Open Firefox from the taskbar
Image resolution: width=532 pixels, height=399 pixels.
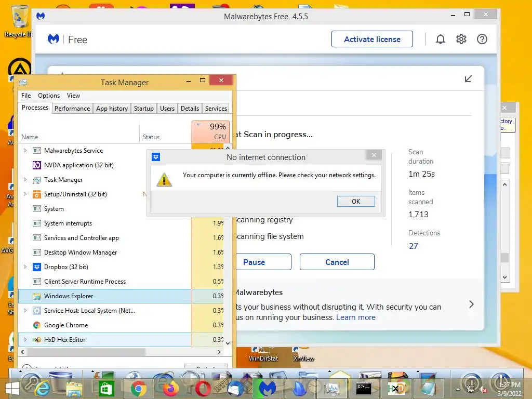tap(170, 389)
